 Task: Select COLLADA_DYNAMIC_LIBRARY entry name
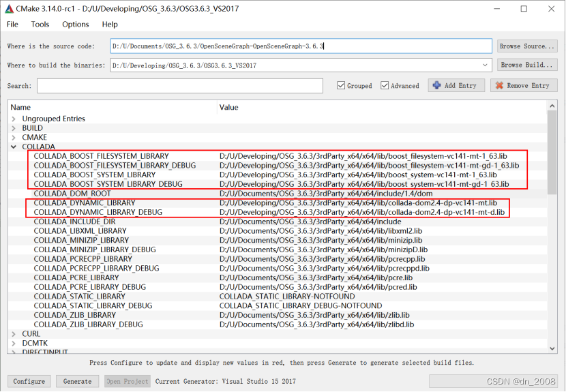pos(85,203)
